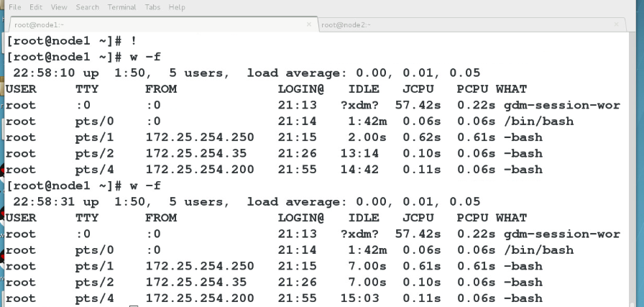Switch to the root@node1:~ tab
Screen dimensions: 644x307
[163, 24]
